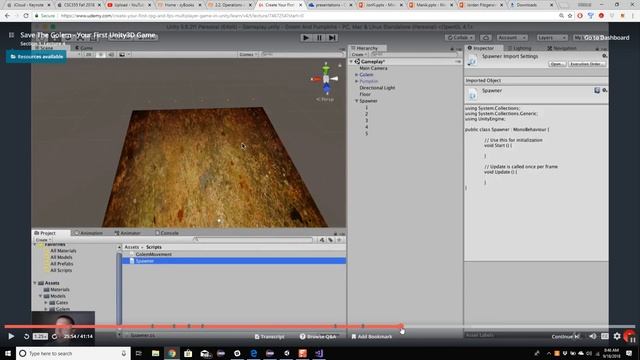Change the 1.25x playback speed
Viewport: 640px width, 360px height.
point(40,336)
